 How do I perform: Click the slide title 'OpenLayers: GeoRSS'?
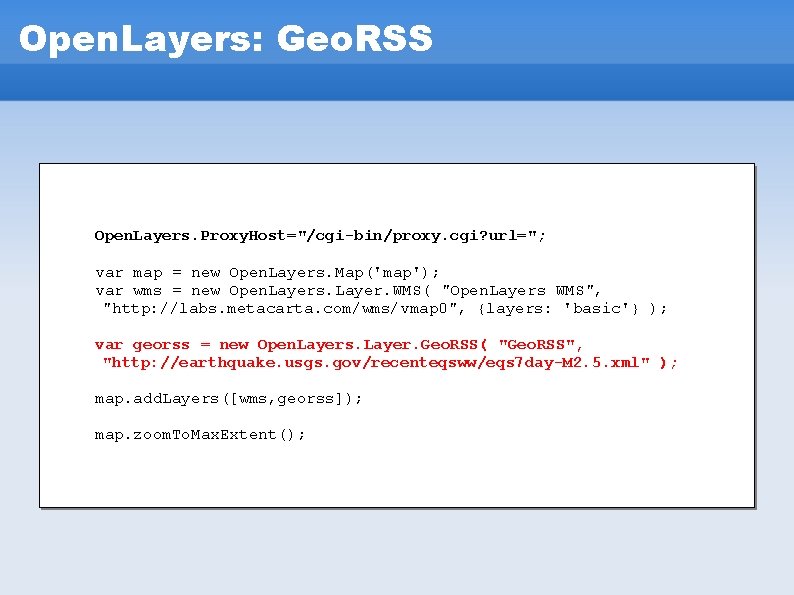coord(226,39)
